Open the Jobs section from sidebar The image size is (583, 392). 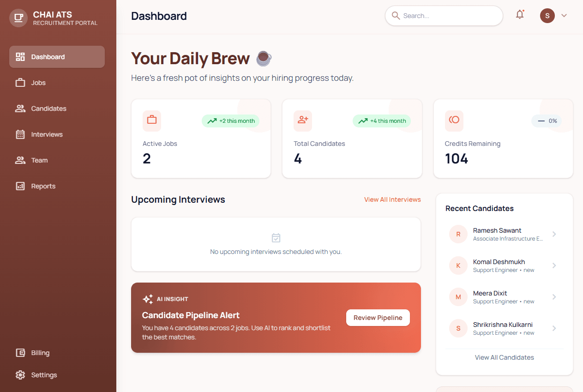tap(38, 83)
